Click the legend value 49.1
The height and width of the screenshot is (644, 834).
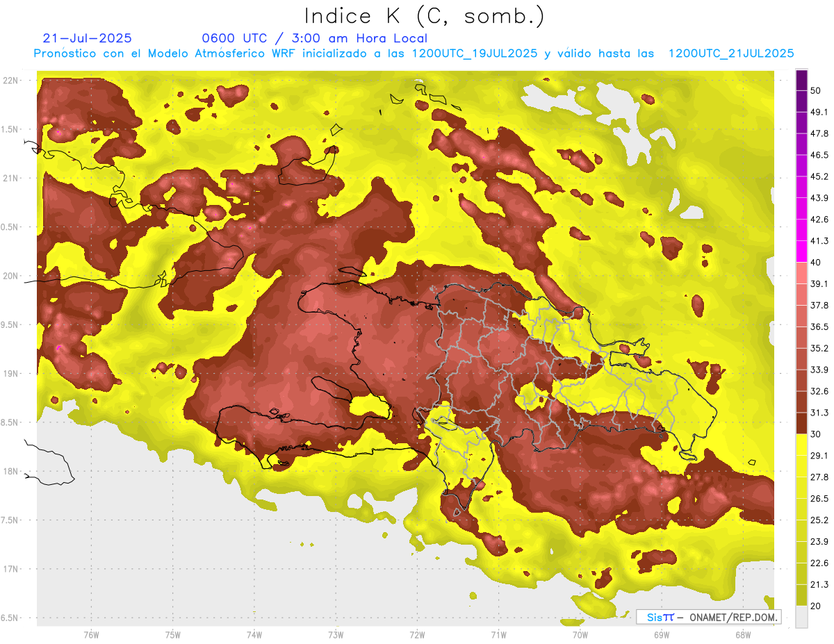pyautogui.click(x=820, y=112)
